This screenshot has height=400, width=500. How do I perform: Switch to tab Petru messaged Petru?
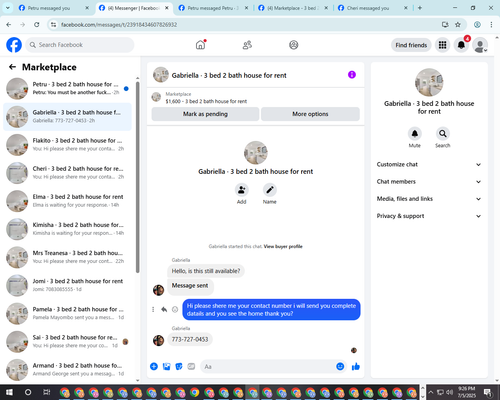coord(213,8)
